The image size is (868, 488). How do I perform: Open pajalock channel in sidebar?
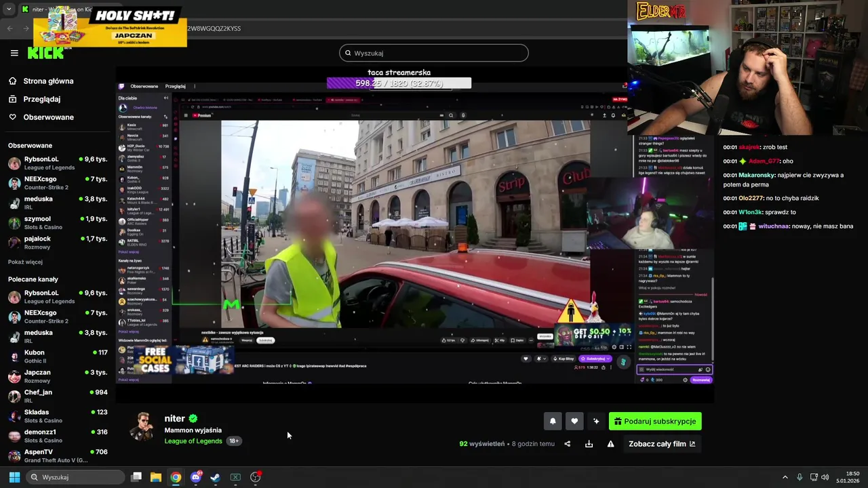tap(58, 243)
